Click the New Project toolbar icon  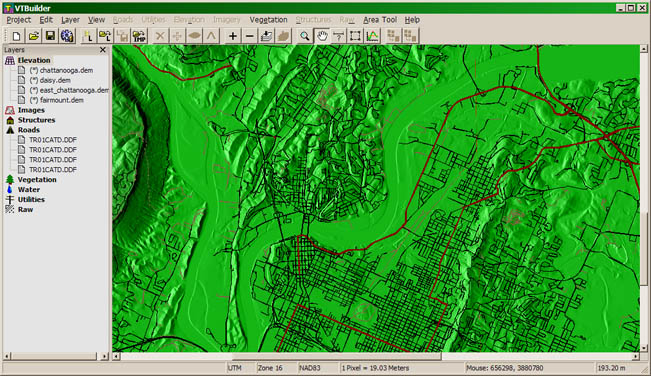tap(16, 36)
